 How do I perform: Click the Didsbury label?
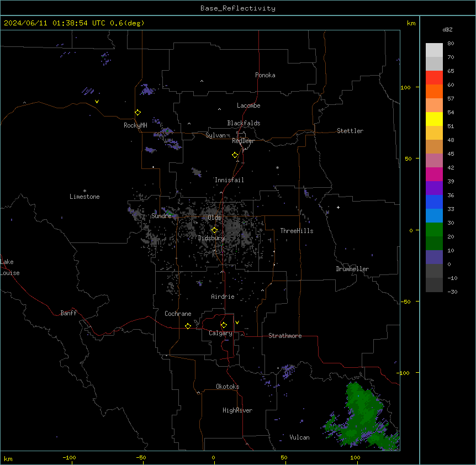[x=211, y=238]
